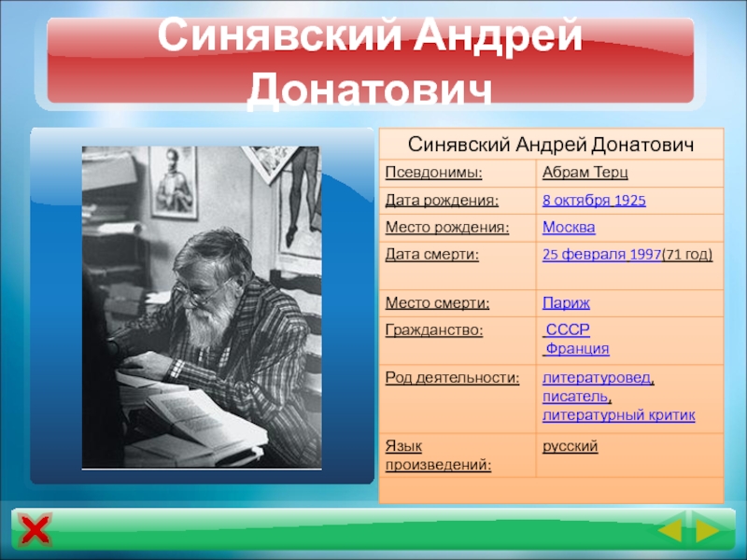Select the 'Абрам Терц' pseudonym text
The width and height of the screenshot is (747, 560).
click(585, 173)
